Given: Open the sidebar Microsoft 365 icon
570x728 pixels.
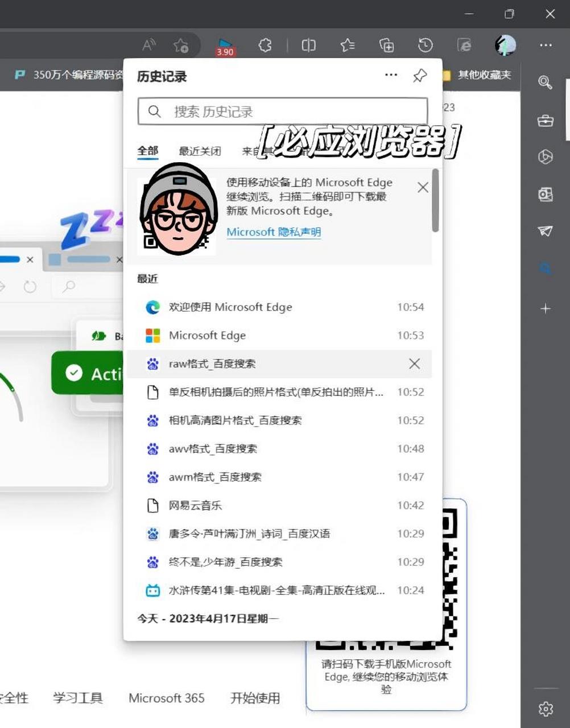Looking at the screenshot, I should coord(545,156).
